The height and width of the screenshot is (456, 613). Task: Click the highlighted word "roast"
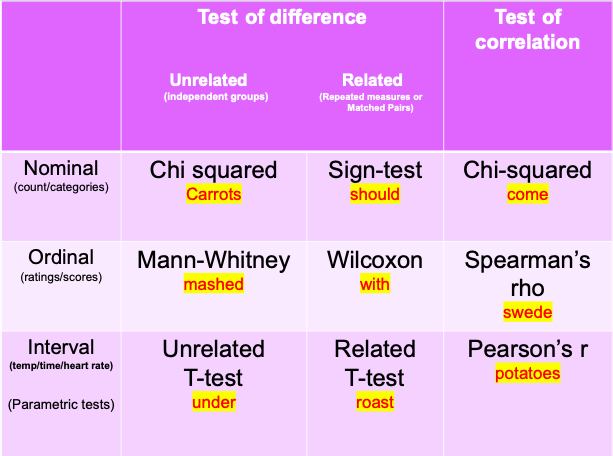coord(375,402)
